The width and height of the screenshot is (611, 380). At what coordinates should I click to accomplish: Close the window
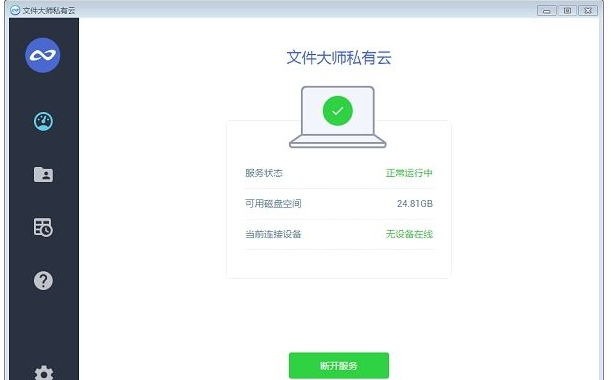click(588, 11)
